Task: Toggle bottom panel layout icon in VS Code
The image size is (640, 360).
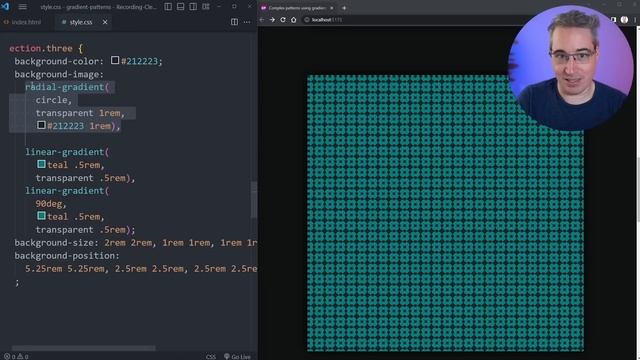Action: point(180,7)
